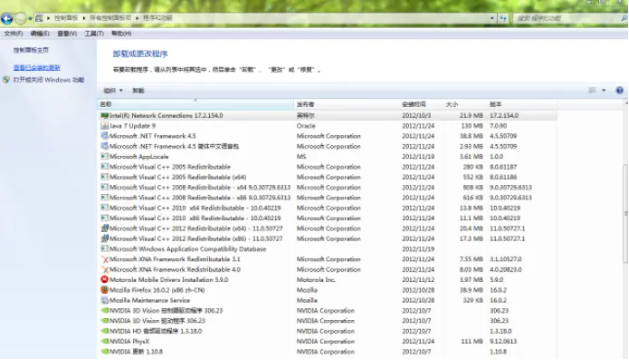The height and width of the screenshot is (363, 629).
Task: Open the 组织 organize dropdown
Action: tap(113, 91)
